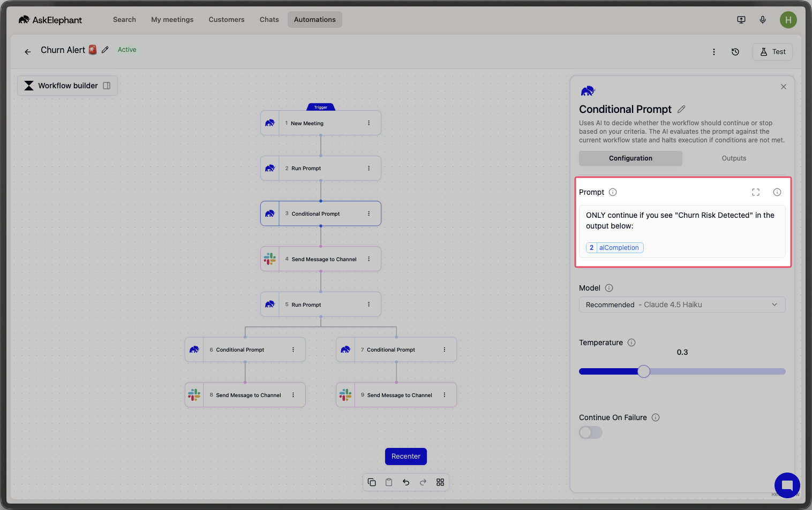Open the H user avatar menu
Image resolution: width=812 pixels, height=510 pixels.
(788, 20)
